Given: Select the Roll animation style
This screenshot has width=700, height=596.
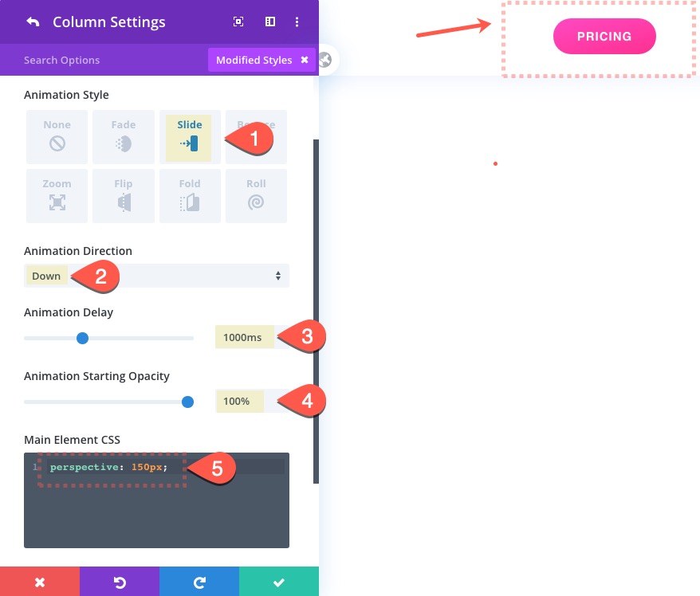Looking at the screenshot, I should tap(256, 195).
